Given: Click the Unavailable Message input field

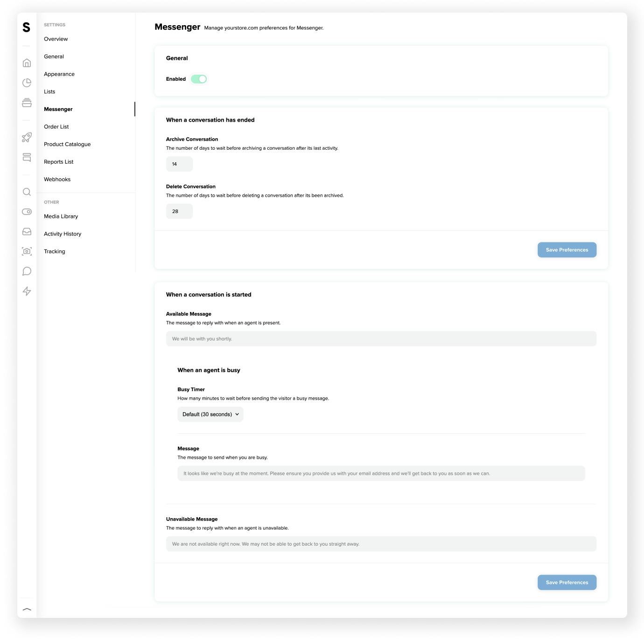Looking at the screenshot, I should [381, 544].
